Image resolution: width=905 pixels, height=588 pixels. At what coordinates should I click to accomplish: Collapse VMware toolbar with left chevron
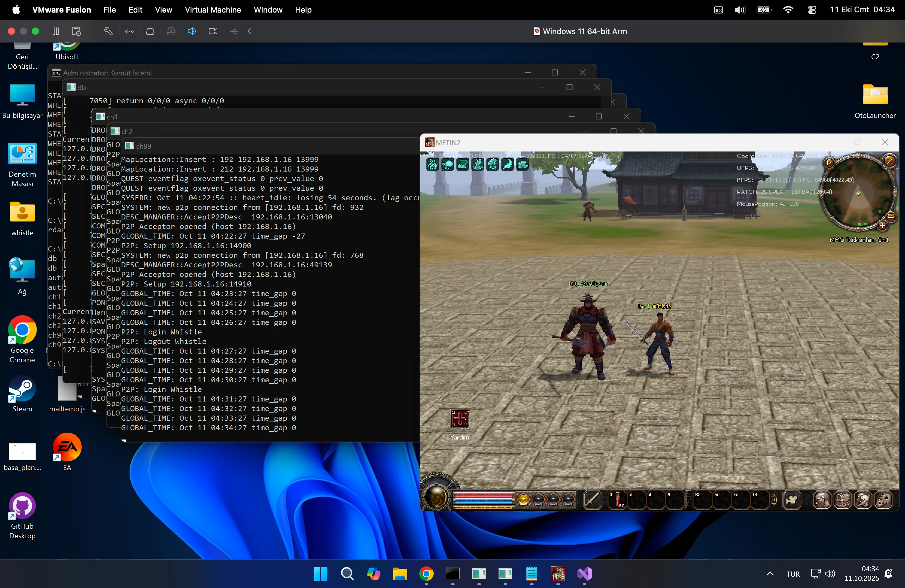pyautogui.click(x=250, y=31)
